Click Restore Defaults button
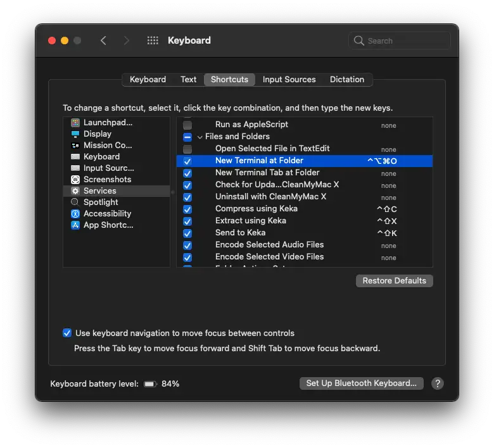The width and height of the screenshot is (494, 448). 394,280
